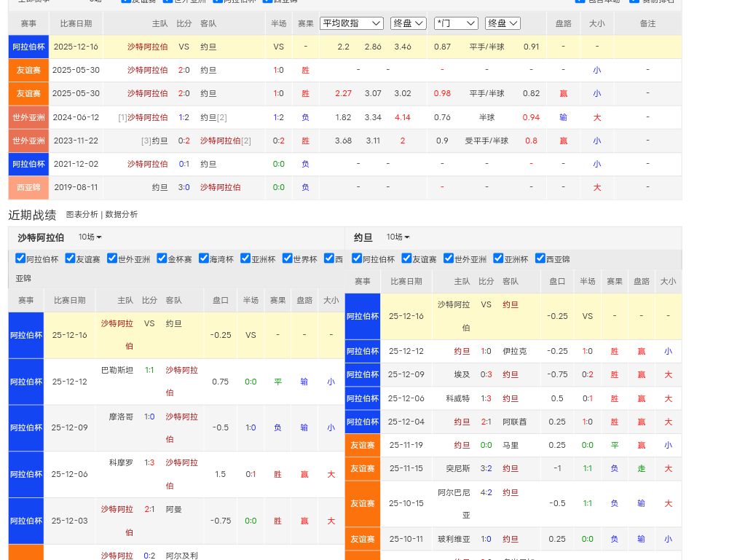The height and width of the screenshot is (560, 729).
Task: Open the 图表分析 view
Action: point(82,215)
